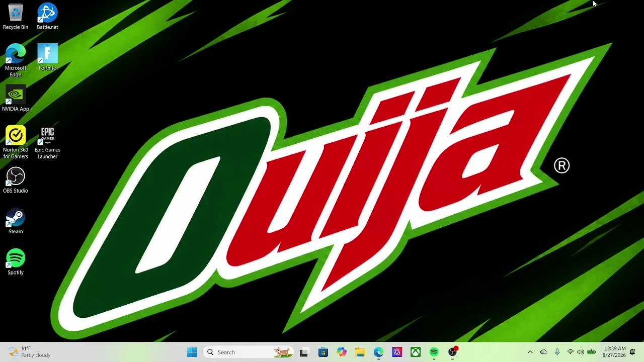Image resolution: width=644 pixels, height=362 pixels.
Task: Open the Xbox app from the taskbar
Action: [416, 352]
